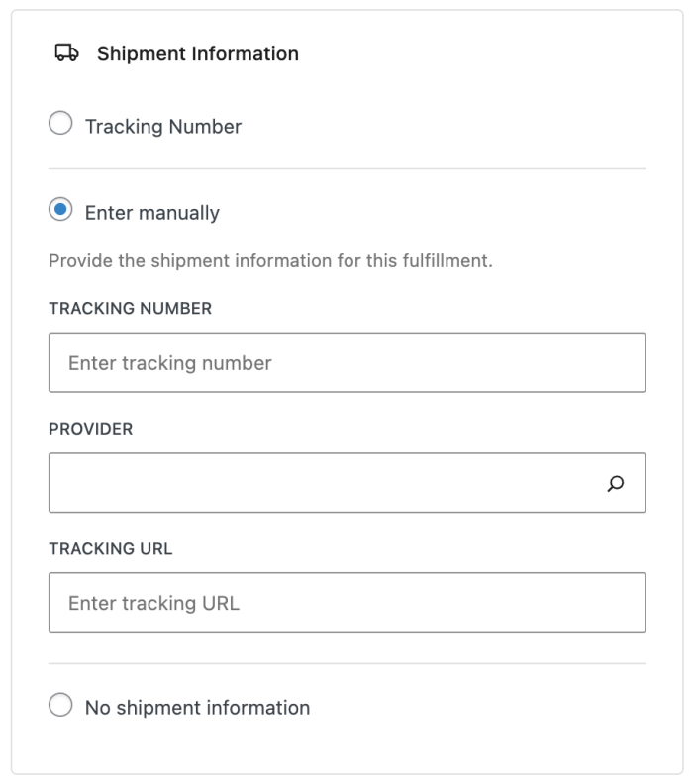Click the fulfillment helper description text
Viewport: 696px width, 784px height.
270,262
